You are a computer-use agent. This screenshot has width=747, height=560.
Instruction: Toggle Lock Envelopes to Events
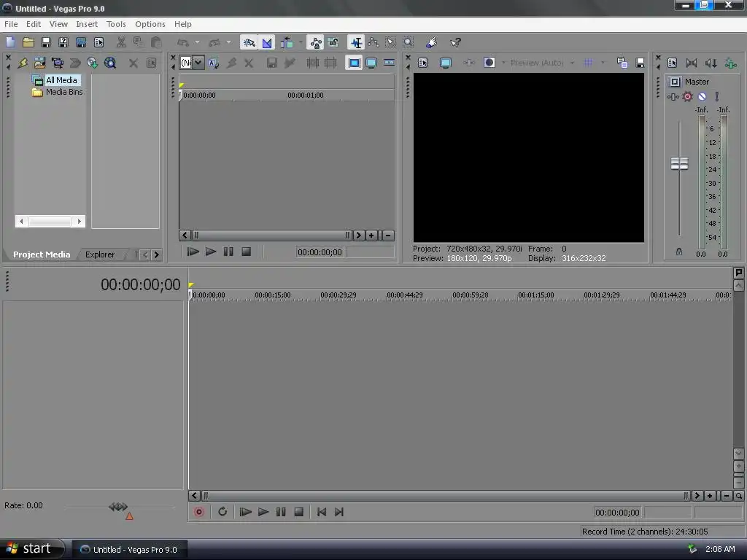click(x=315, y=42)
